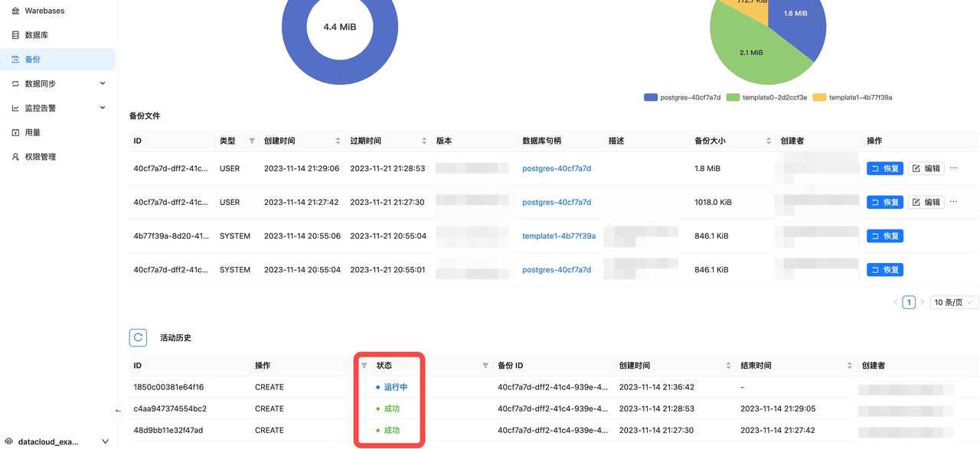Sort by 创建时间 in backup files table

(338, 141)
